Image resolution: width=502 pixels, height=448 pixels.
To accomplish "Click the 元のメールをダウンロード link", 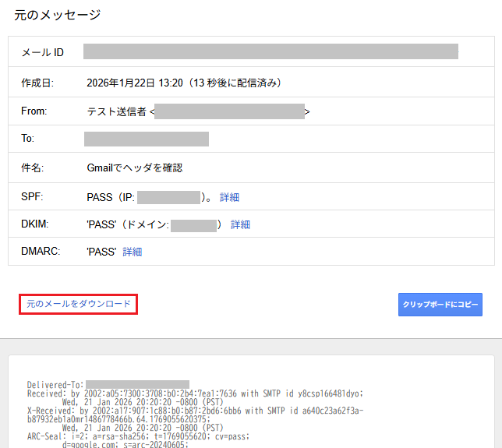I will point(79,304).
